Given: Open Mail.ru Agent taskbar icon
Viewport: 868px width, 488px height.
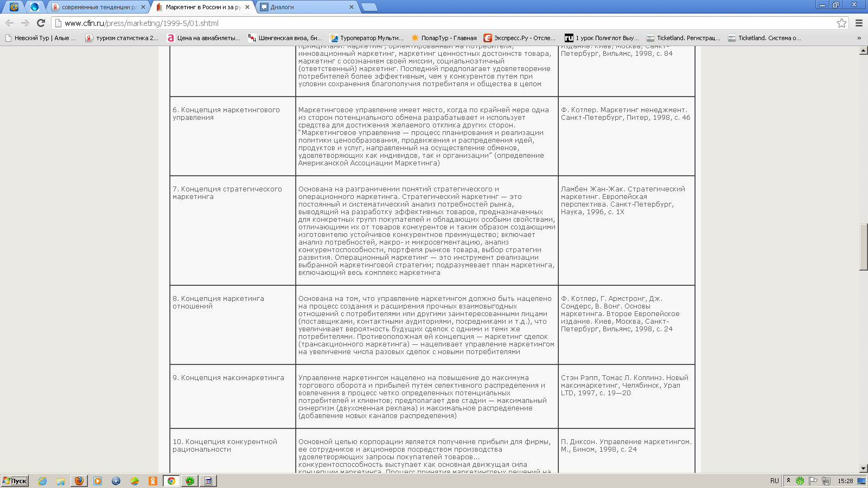Looking at the screenshot, I should point(116,480).
